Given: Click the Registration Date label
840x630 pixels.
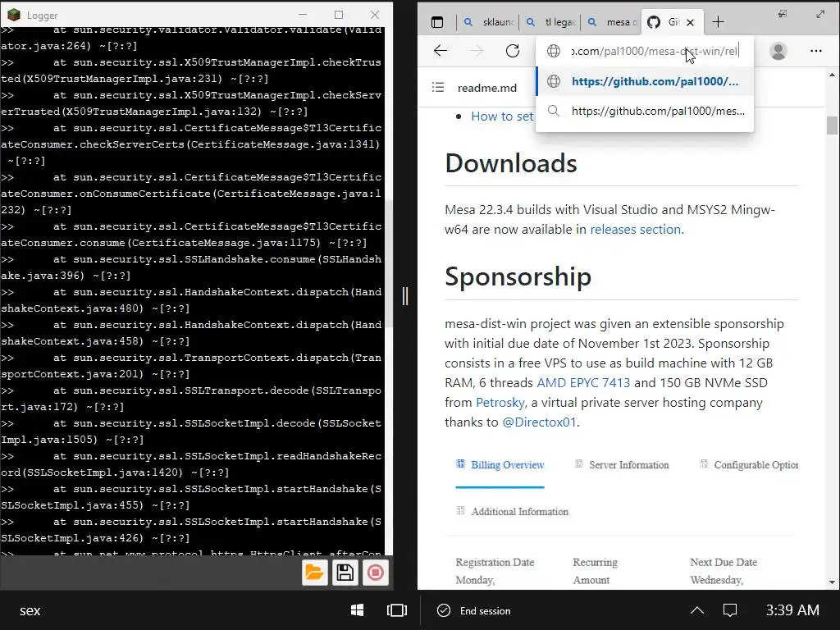Looking at the screenshot, I should click(495, 562).
